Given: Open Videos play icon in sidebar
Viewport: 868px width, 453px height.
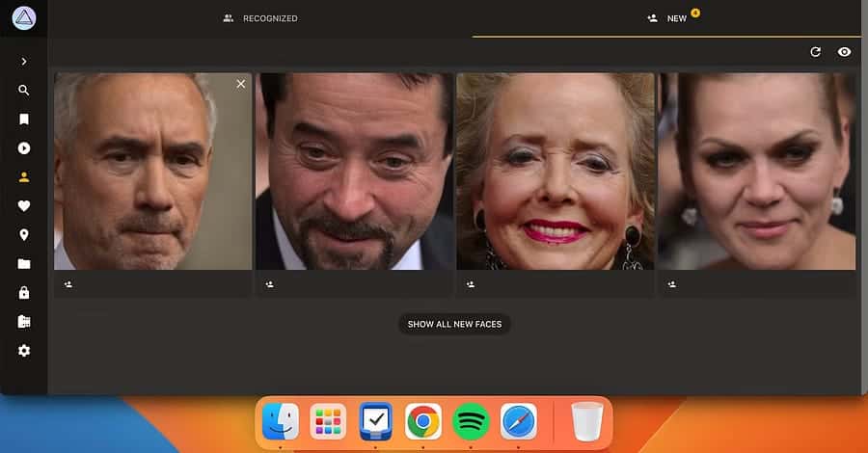Looking at the screenshot, I should click(x=24, y=148).
